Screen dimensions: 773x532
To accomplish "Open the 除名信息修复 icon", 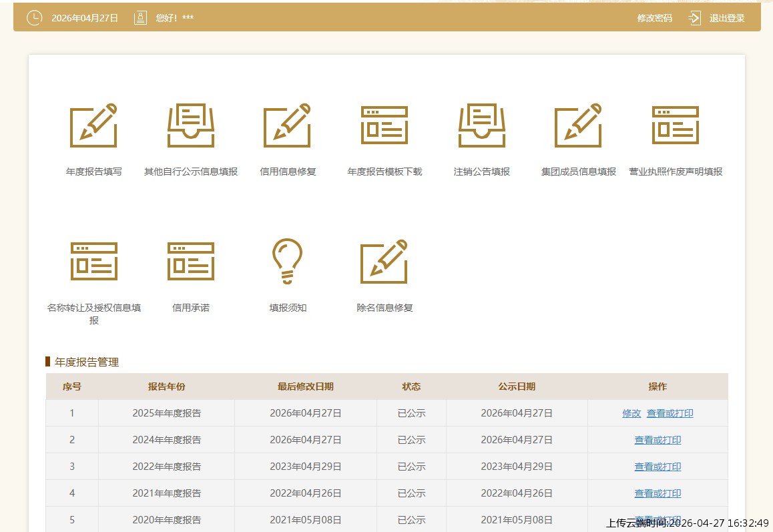I will 384,261.
